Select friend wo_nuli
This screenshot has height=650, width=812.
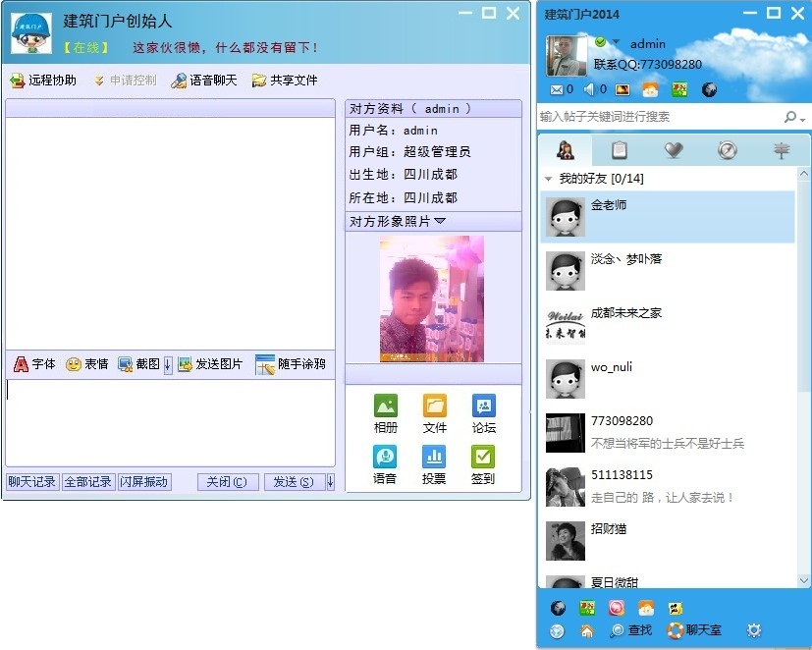coord(667,379)
